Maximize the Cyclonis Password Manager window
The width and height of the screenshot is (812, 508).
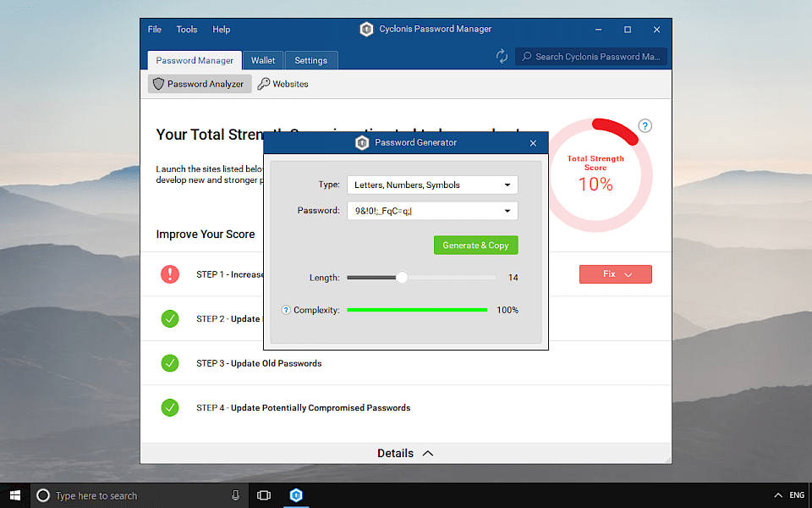pos(628,30)
